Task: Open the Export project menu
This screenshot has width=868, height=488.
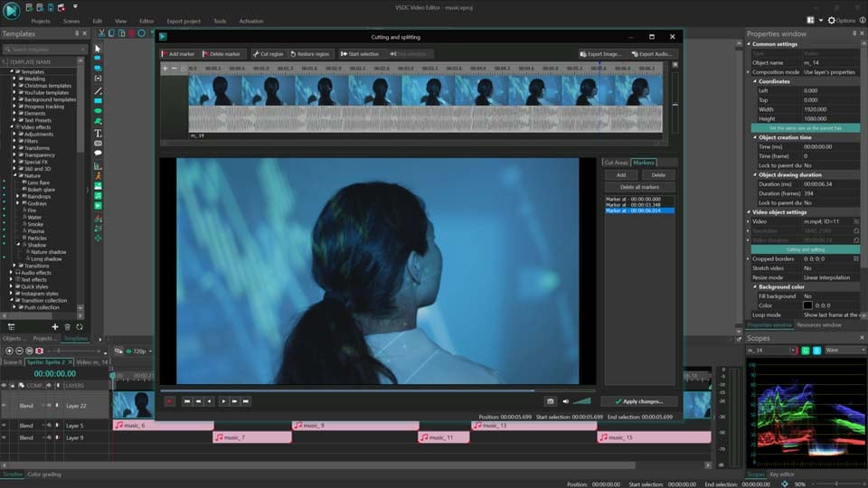Action: click(x=184, y=21)
